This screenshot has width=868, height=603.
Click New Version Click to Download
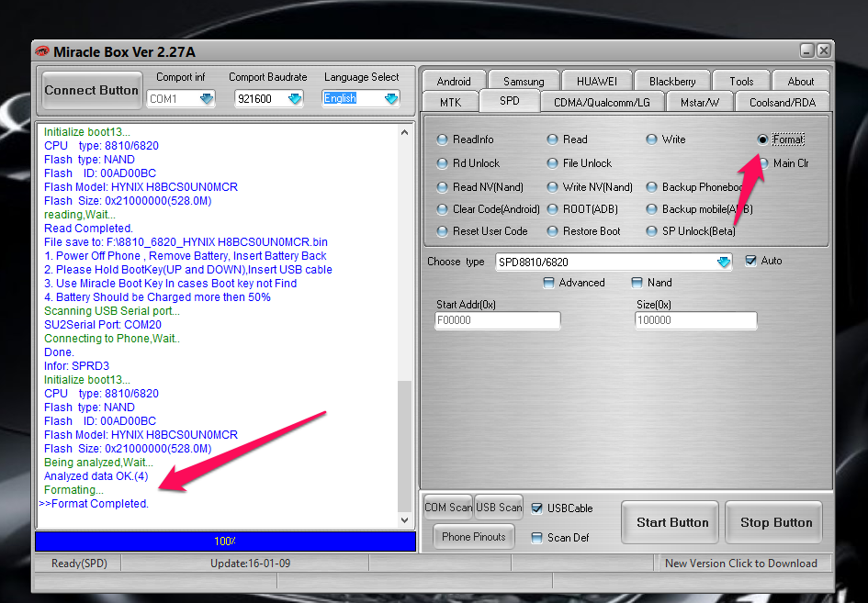(x=740, y=564)
